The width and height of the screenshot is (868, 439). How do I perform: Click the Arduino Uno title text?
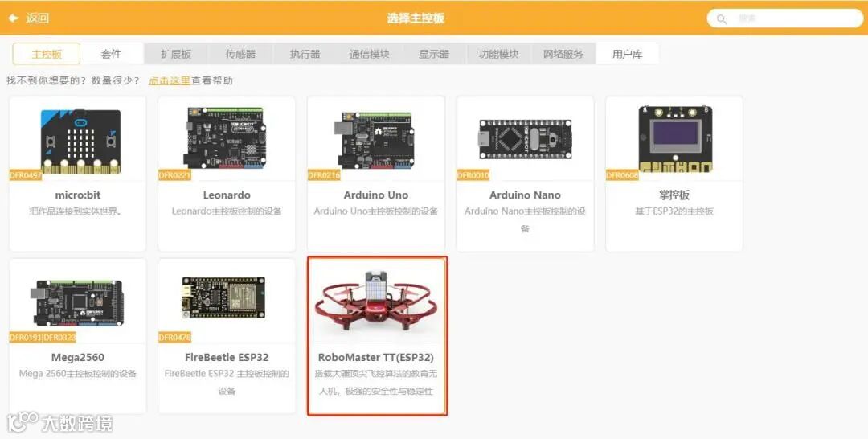tap(376, 195)
